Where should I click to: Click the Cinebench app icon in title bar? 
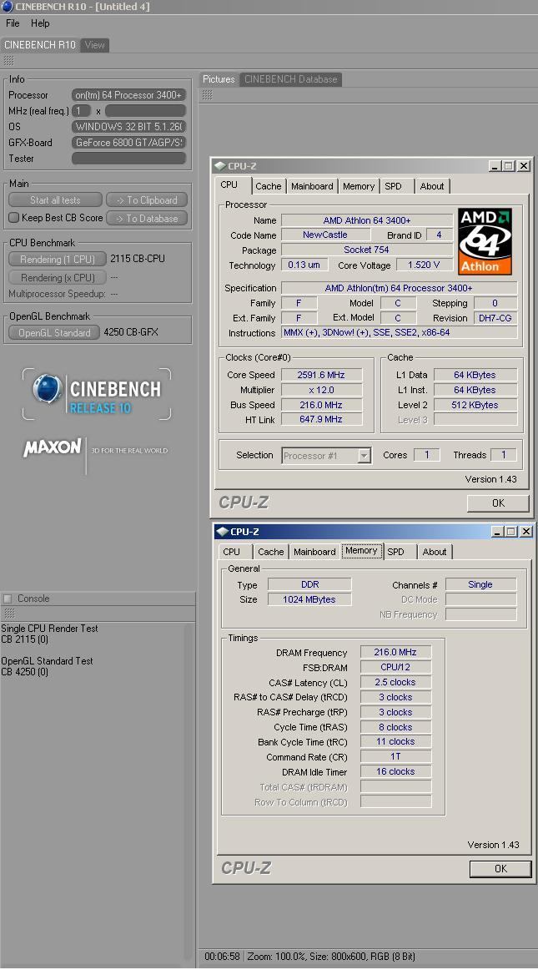coord(7,7)
